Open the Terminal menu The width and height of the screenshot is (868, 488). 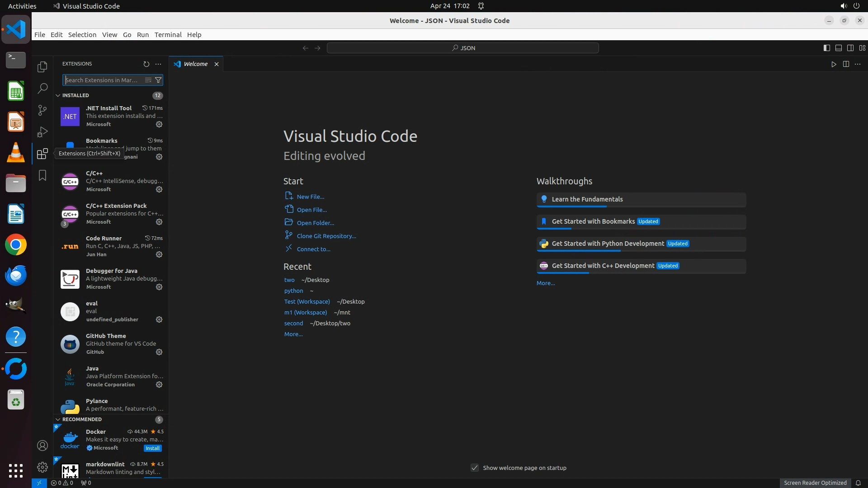point(168,35)
